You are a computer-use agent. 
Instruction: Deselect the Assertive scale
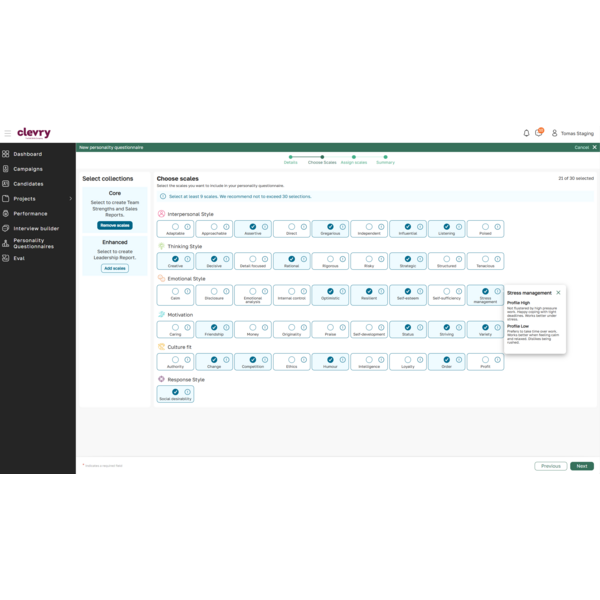coord(253,227)
